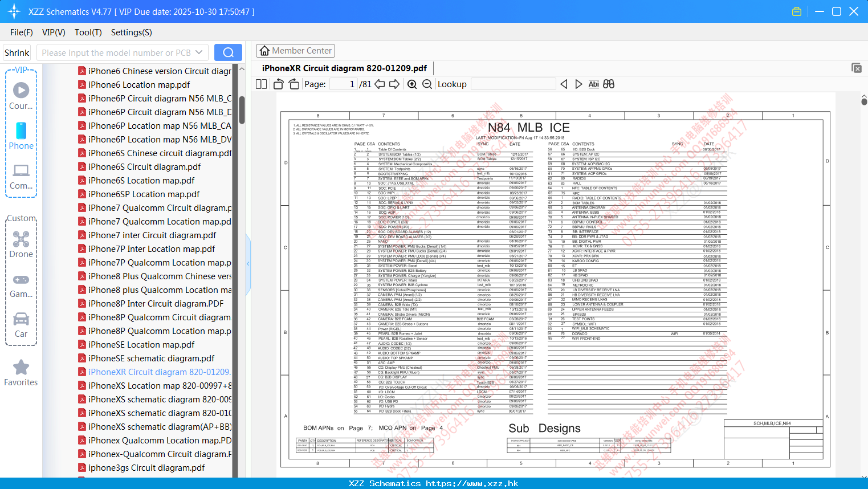Open iPhoneSE schematic diagram.pdf
The width and height of the screenshot is (868, 489).
click(151, 358)
